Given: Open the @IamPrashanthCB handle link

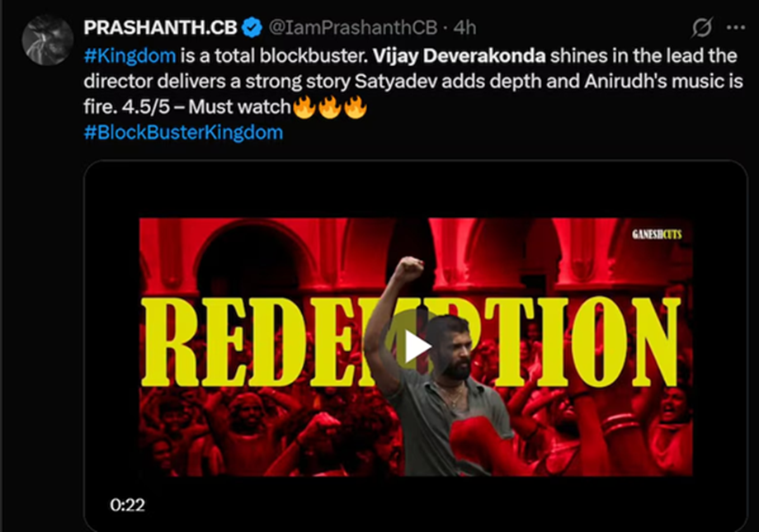Looking at the screenshot, I should pos(353,27).
